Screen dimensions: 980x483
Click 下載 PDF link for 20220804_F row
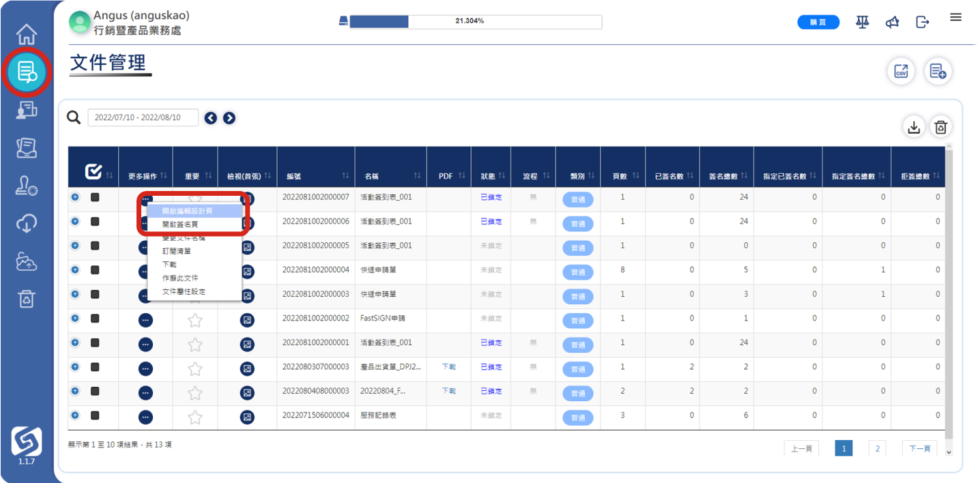tap(448, 391)
